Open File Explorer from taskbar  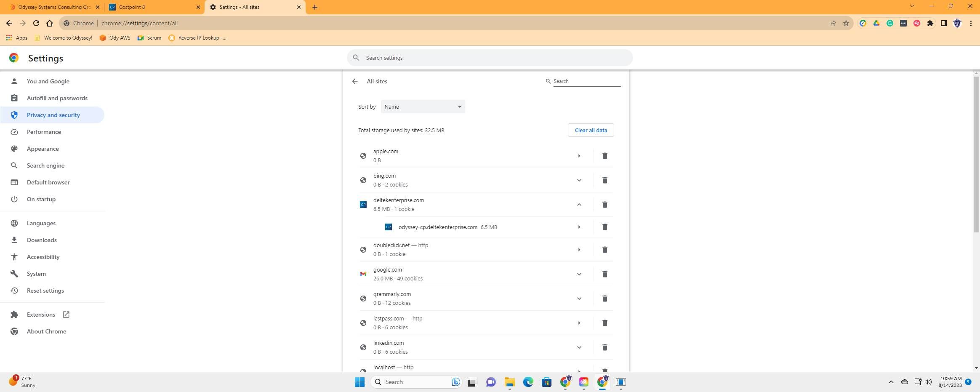pos(509,382)
